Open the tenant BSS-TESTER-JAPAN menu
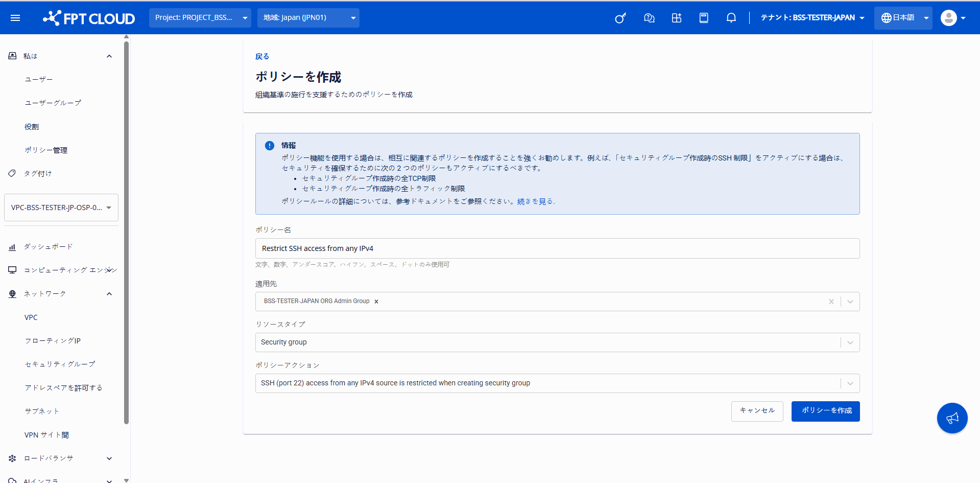 tap(812, 18)
